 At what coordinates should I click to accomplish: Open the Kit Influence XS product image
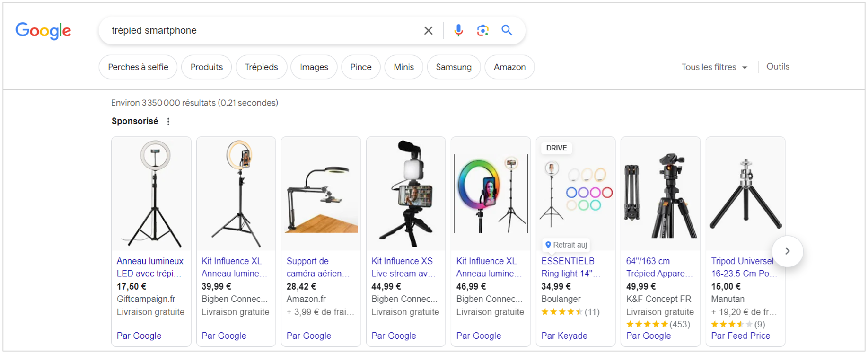click(406, 194)
